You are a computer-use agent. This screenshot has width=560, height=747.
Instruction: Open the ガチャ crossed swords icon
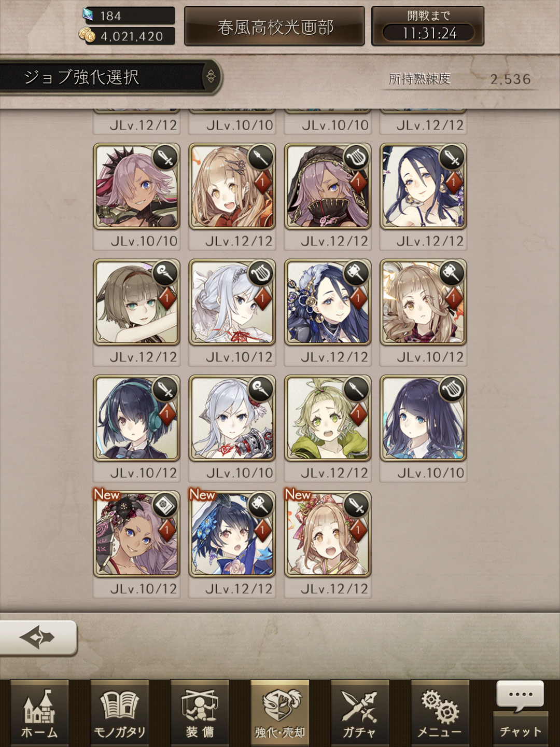360,713
